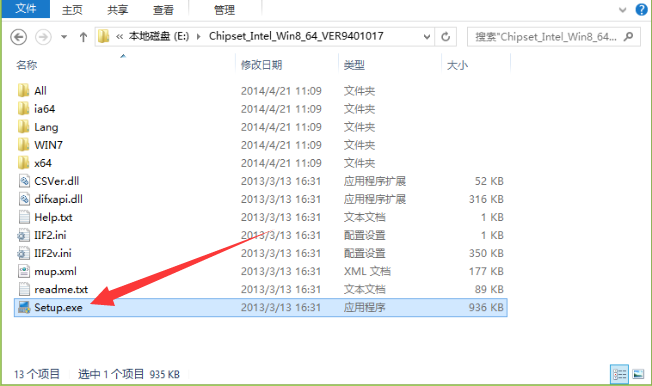Switch to the 管理 ribbon tab
The height and width of the screenshot is (386, 652).
(x=225, y=10)
